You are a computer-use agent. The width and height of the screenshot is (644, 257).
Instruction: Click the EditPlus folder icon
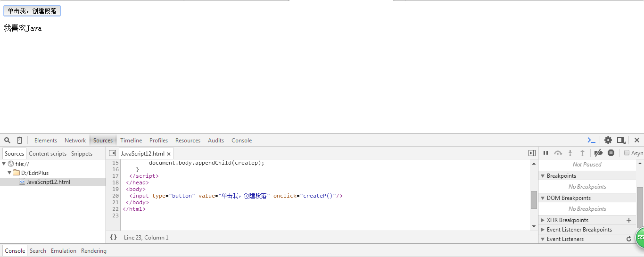pyautogui.click(x=17, y=173)
